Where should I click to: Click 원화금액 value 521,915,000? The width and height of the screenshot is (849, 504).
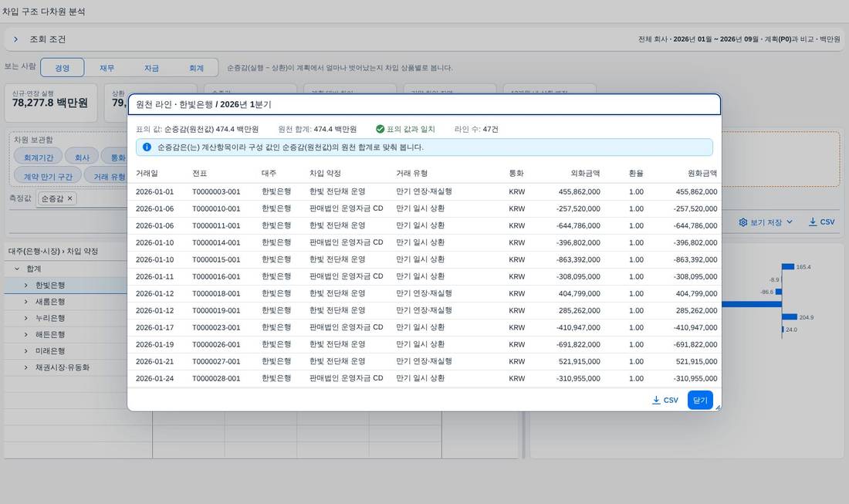tap(696, 361)
